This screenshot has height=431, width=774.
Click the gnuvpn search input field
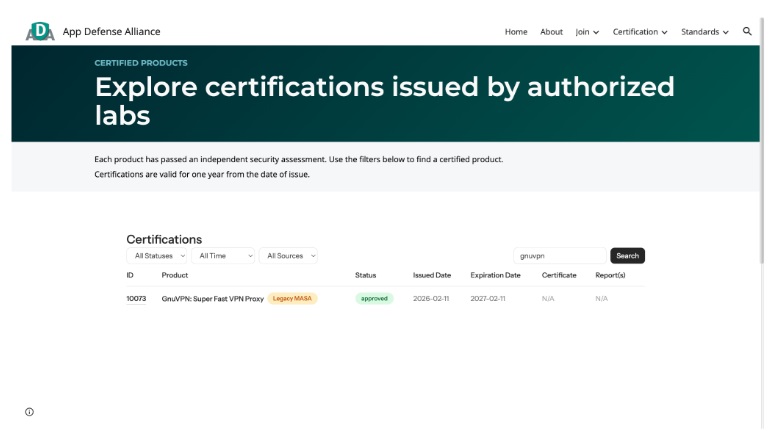559,256
